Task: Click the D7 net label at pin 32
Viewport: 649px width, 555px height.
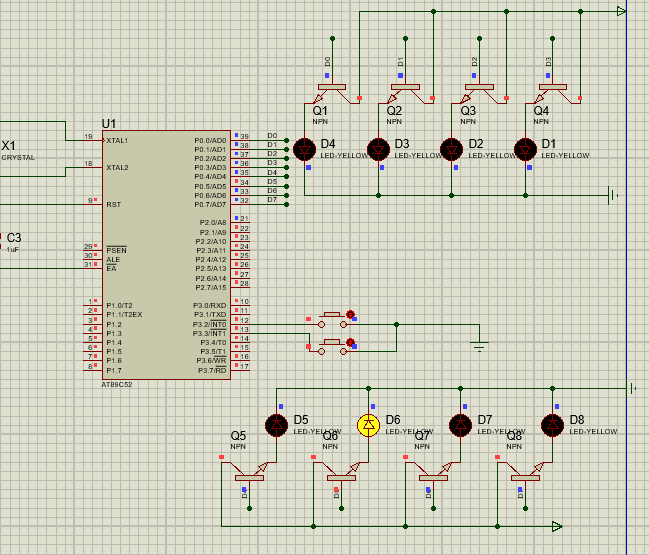Action: tap(272, 199)
